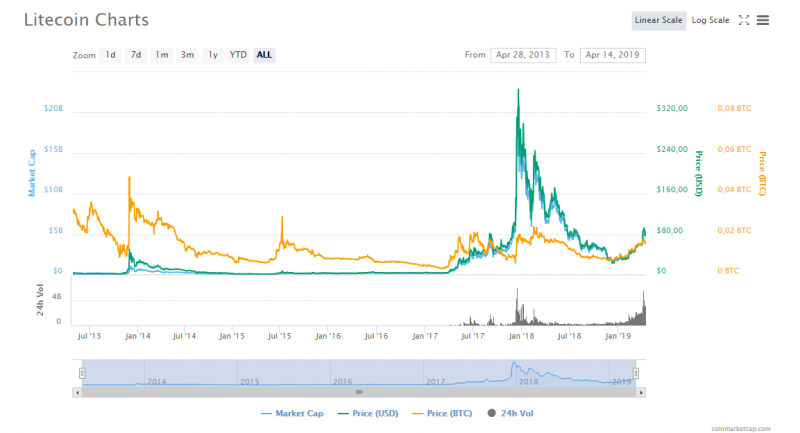The width and height of the screenshot is (800, 433).
Task: Click the navigator right range handle
Action: [636, 373]
